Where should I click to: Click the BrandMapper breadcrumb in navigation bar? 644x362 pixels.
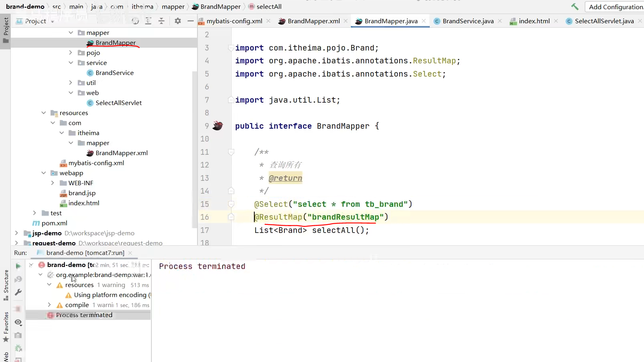pos(217,6)
